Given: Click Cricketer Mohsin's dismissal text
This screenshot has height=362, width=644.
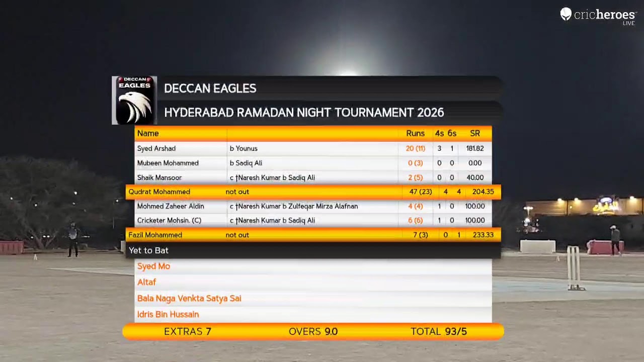Looking at the screenshot, I should tap(272, 220).
